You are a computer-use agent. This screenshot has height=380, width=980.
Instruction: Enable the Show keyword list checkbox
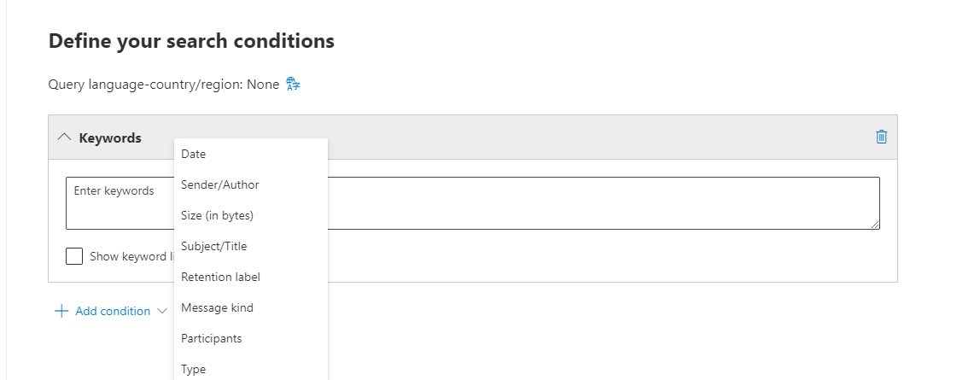pyautogui.click(x=74, y=256)
